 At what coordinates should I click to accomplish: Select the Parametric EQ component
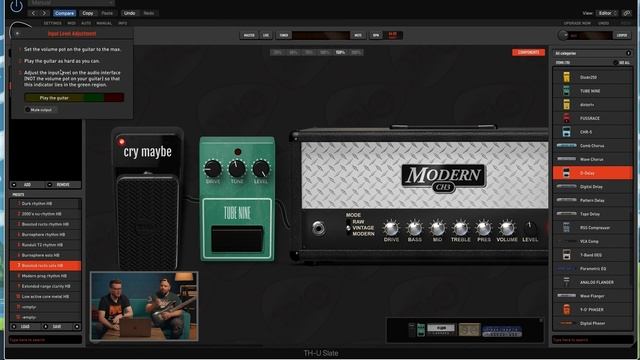tap(592, 269)
